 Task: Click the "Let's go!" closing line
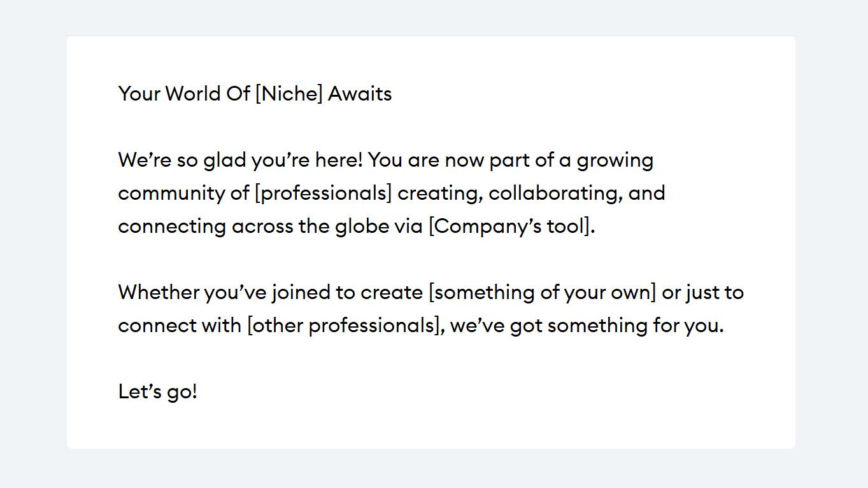click(x=158, y=392)
